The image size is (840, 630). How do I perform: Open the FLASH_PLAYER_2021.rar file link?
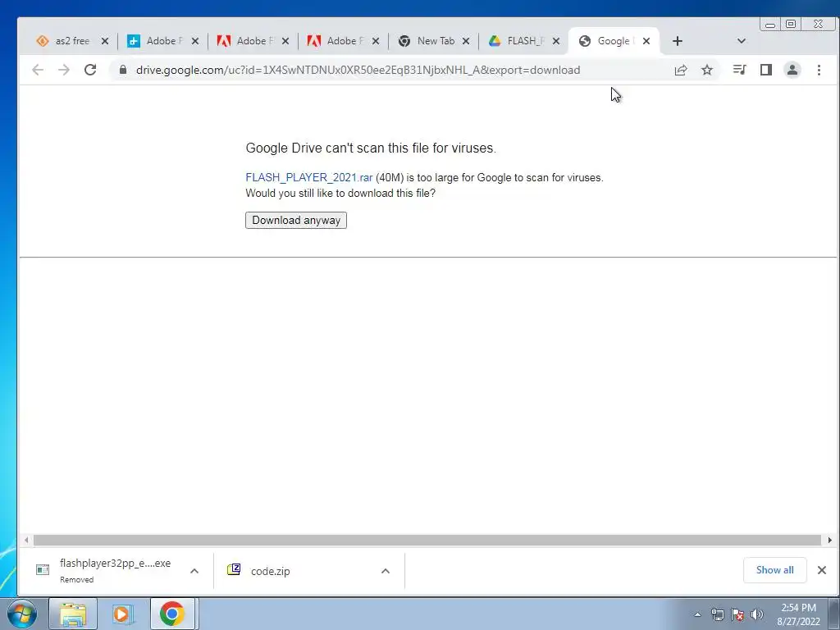[x=308, y=178]
